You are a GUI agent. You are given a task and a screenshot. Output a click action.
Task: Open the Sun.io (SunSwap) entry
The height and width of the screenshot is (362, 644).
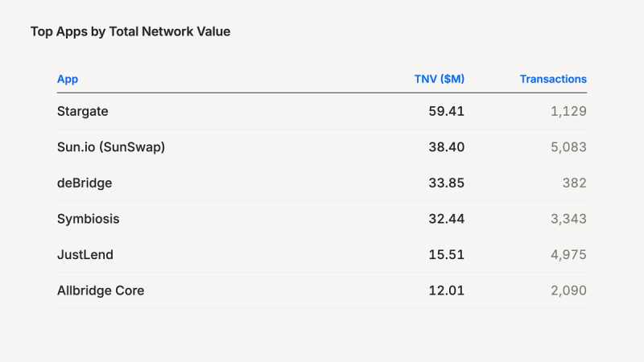tap(111, 147)
